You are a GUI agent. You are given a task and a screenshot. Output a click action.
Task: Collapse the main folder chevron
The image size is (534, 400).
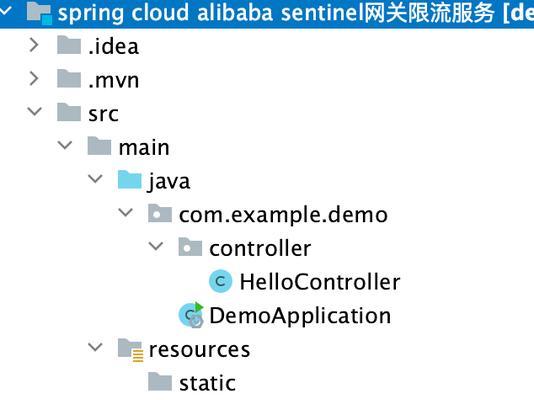65,145
